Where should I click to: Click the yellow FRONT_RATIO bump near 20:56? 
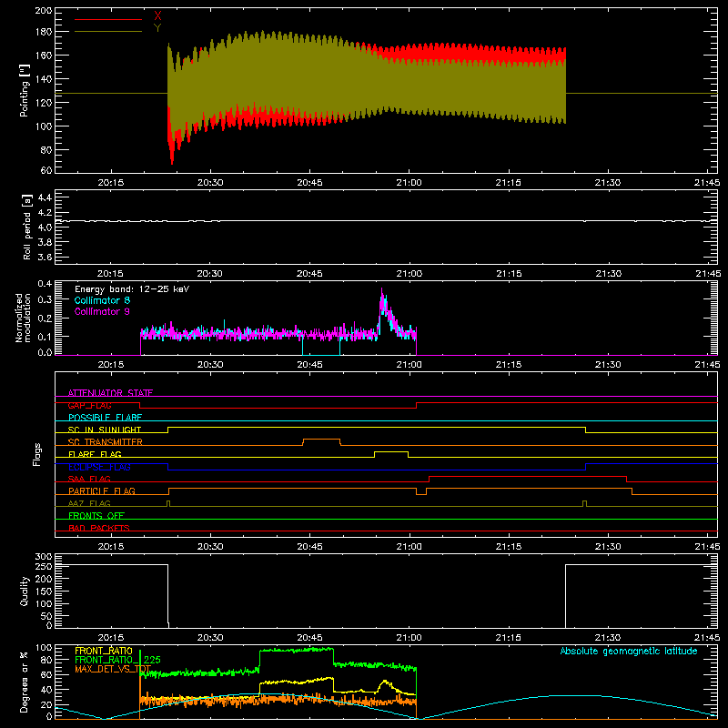385,683
